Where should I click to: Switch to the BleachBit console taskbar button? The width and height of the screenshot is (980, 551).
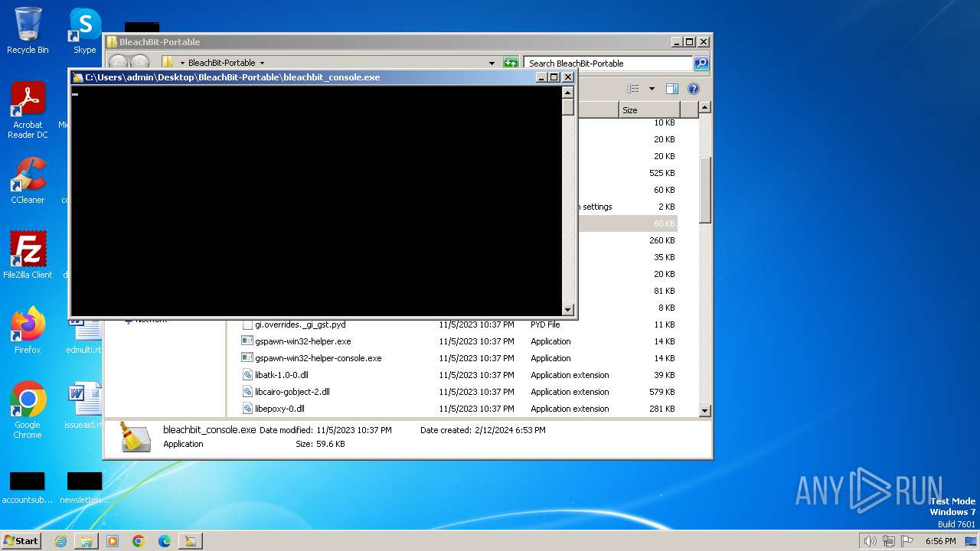tap(190, 541)
